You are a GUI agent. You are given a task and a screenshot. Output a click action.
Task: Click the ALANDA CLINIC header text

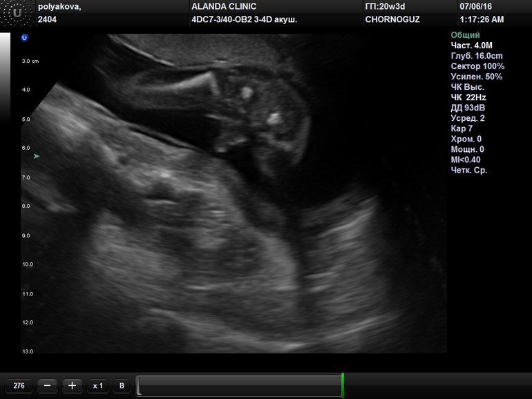tap(224, 6)
